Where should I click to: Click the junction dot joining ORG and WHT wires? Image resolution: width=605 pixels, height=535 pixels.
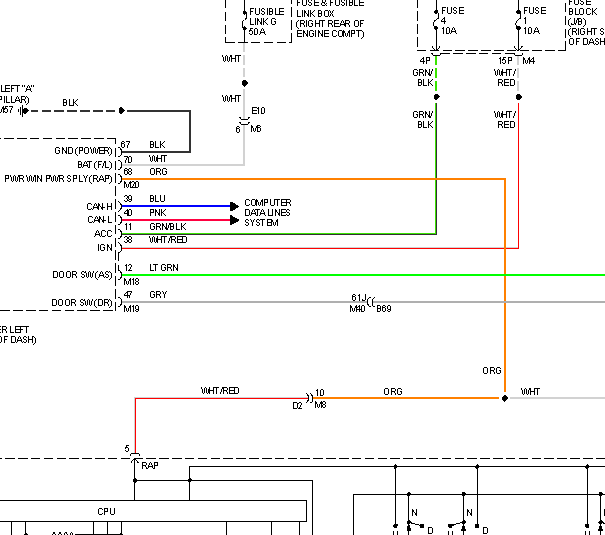pyautogui.click(x=505, y=398)
